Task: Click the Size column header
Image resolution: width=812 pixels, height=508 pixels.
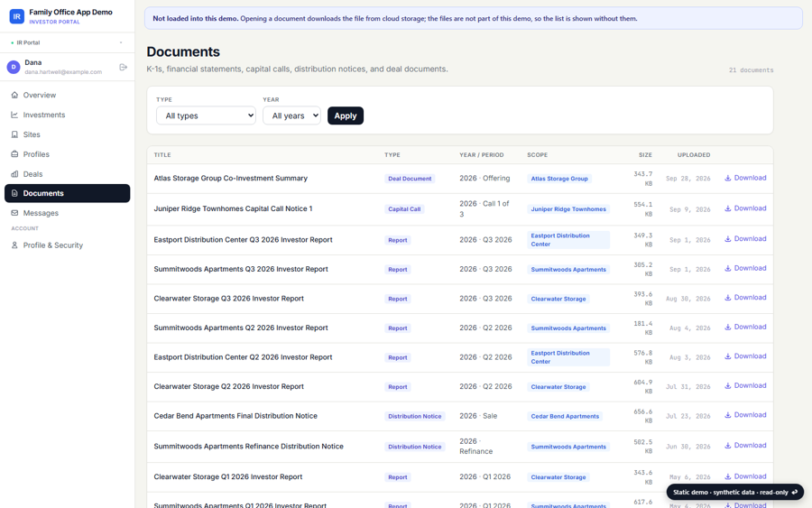Action: tap(645, 155)
